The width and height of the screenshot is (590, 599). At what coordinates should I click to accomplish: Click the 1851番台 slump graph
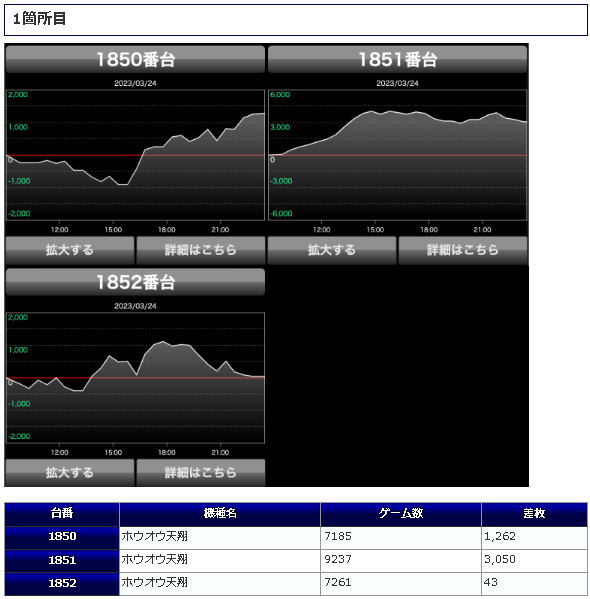coord(397,155)
